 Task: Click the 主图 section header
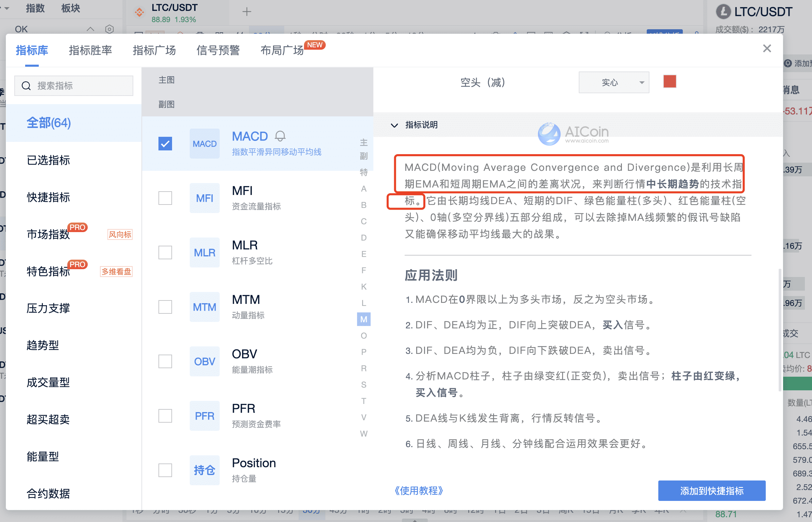click(x=167, y=80)
